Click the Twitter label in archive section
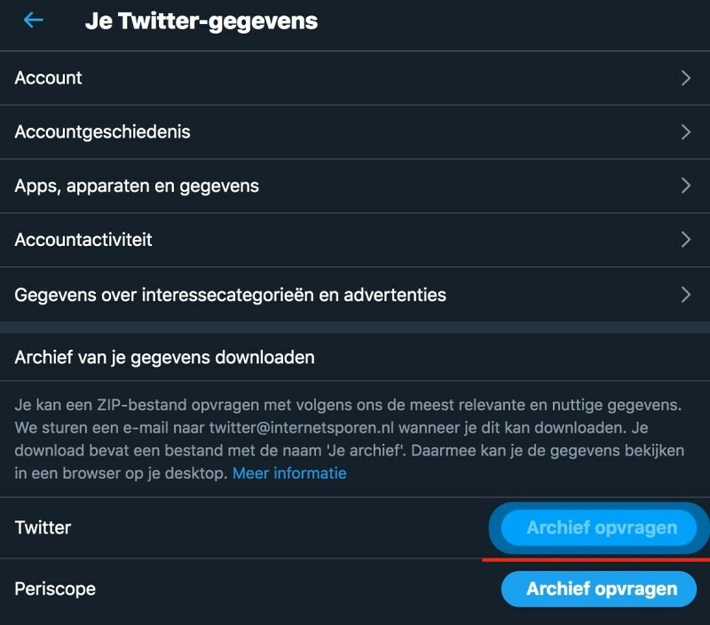710x625 pixels. [x=43, y=528]
